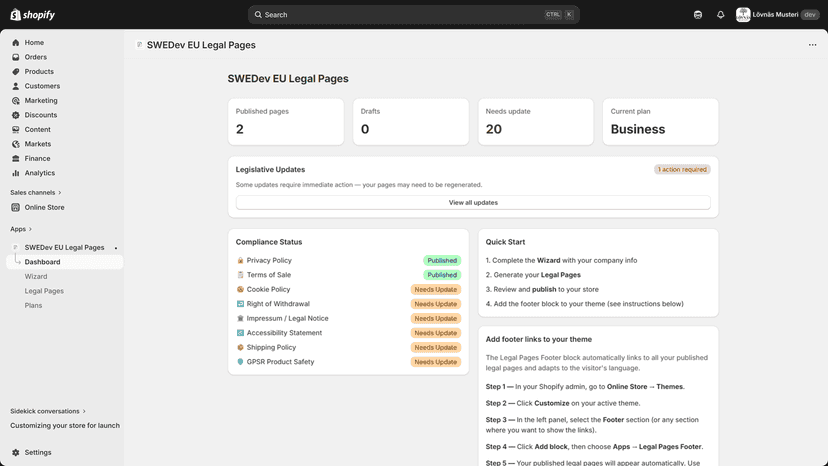Open the Orders inbox icon
Screen dimensions: 828x466
(15, 57)
